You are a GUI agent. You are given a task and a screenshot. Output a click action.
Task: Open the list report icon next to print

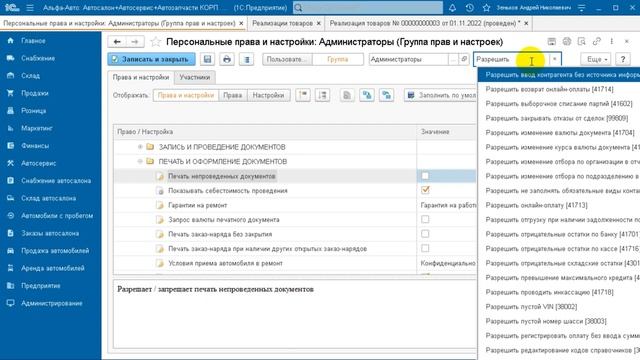click(247, 59)
